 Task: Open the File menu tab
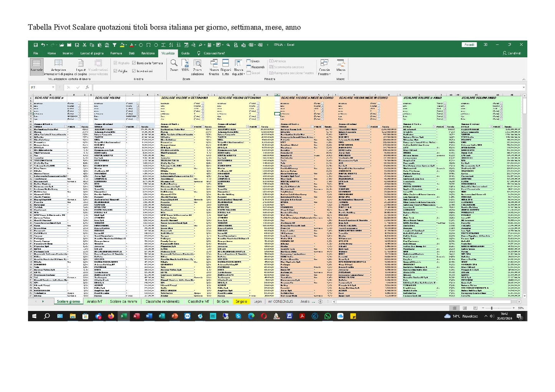tap(36, 53)
